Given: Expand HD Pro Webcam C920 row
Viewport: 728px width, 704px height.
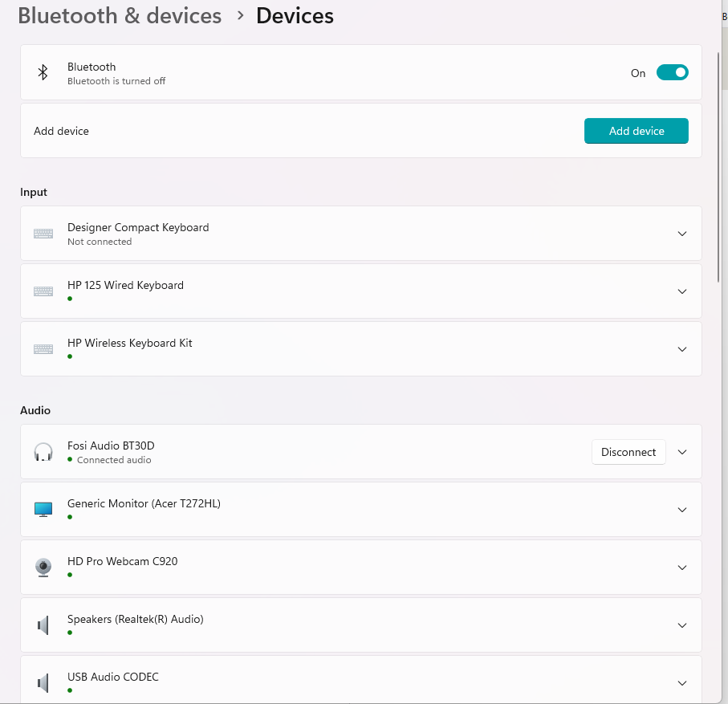Looking at the screenshot, I should click(682, 568).
